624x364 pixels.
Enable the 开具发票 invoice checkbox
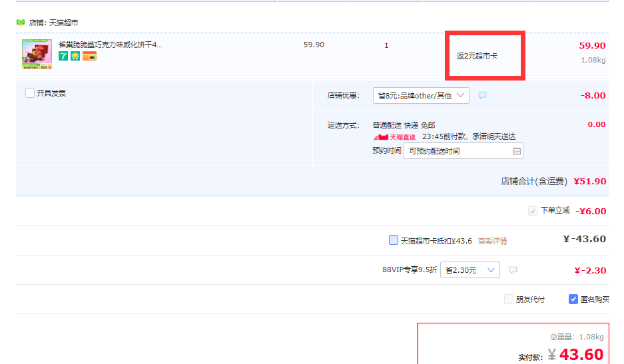[30, 93]
